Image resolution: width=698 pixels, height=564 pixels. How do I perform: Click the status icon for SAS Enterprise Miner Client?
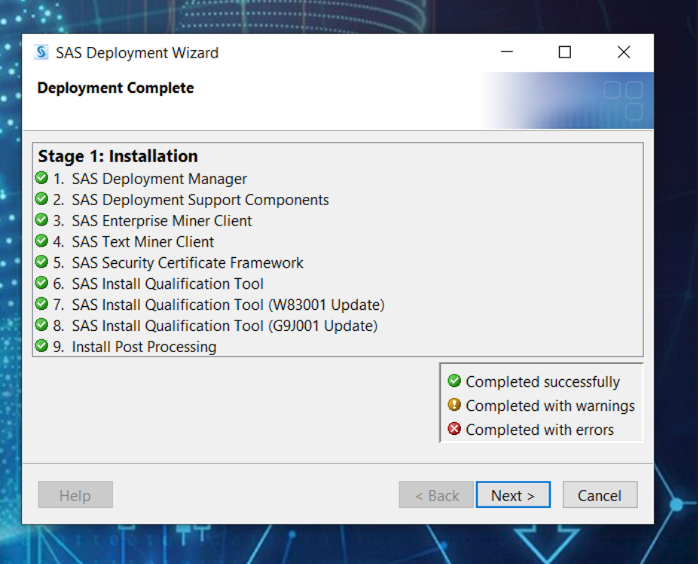coord(41,220)
